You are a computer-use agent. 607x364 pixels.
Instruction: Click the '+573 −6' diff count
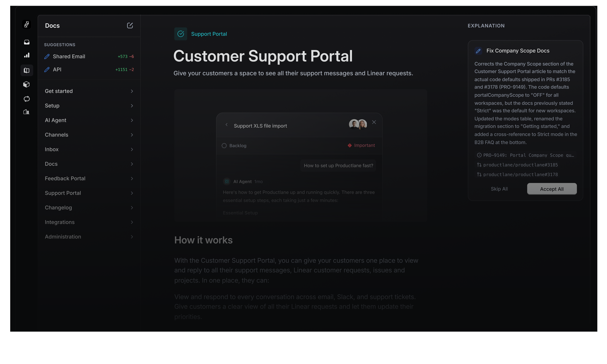[x=126, y=56]
